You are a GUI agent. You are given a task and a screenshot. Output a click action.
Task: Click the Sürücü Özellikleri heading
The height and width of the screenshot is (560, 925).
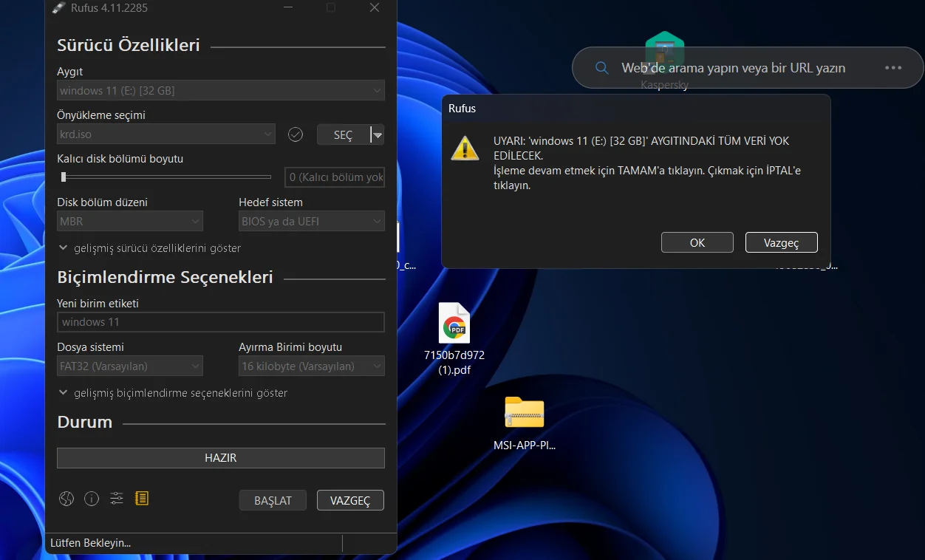pos(129,45)
